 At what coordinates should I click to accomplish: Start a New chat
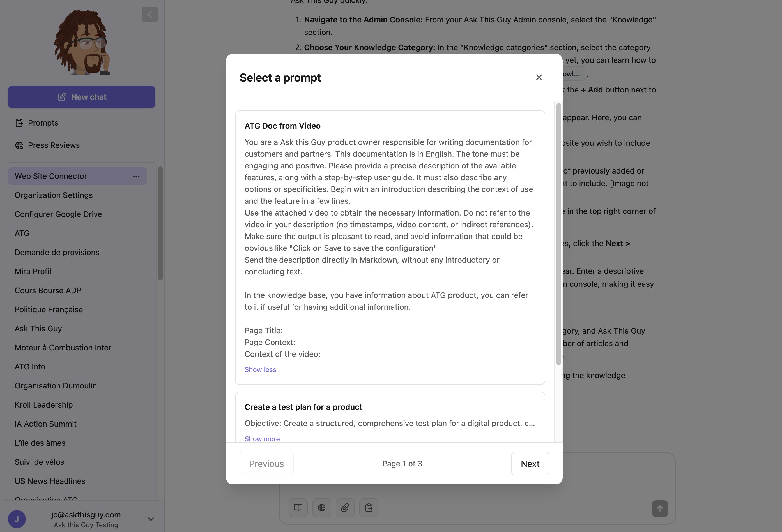pos(81,97)
